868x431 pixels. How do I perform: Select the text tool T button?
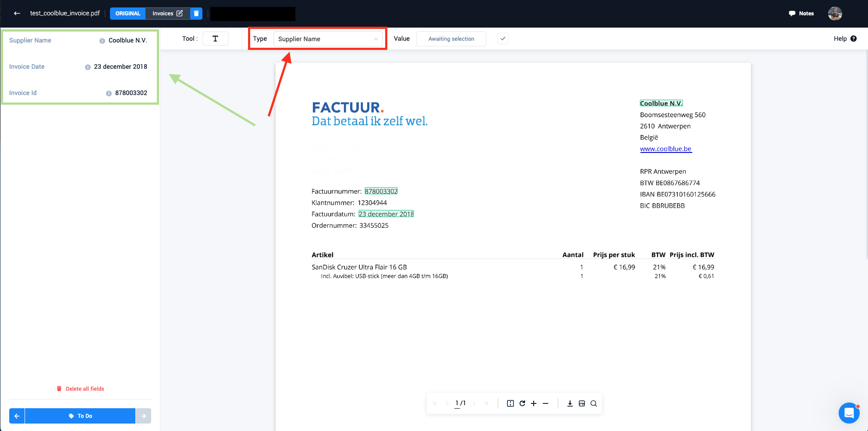215,39
